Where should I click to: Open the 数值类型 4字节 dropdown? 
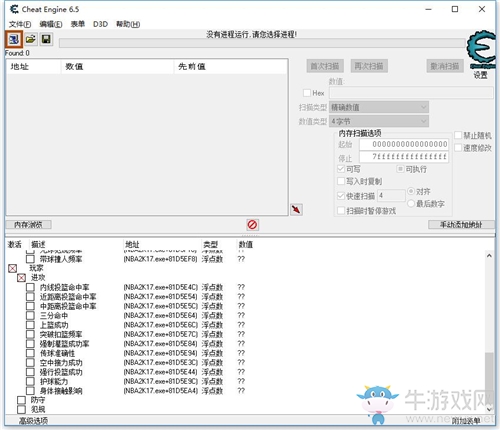379,121
